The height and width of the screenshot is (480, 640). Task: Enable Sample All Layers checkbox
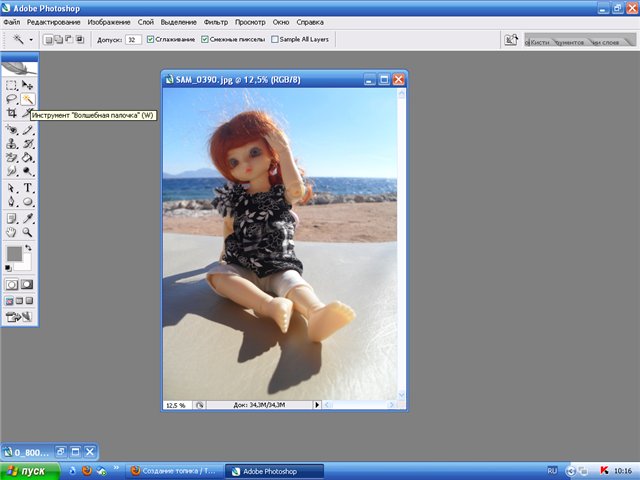click(276, 40)
